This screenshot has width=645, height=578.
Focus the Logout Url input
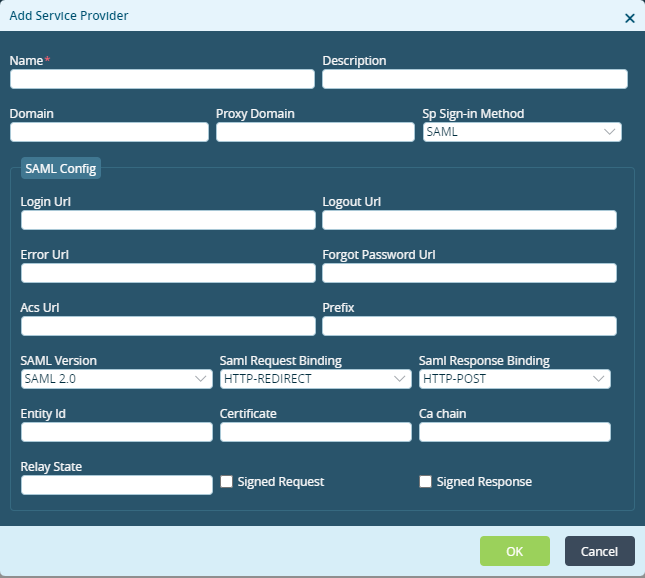469,220
